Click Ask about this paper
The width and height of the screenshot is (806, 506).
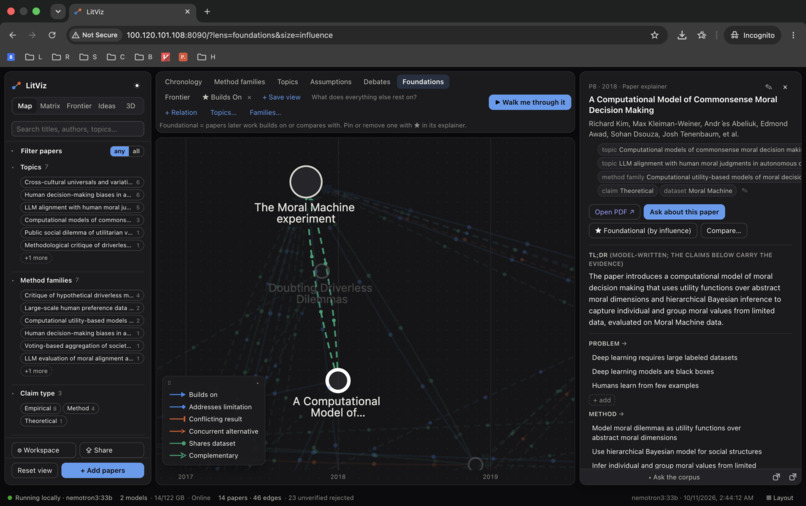[x=684, y=212]
